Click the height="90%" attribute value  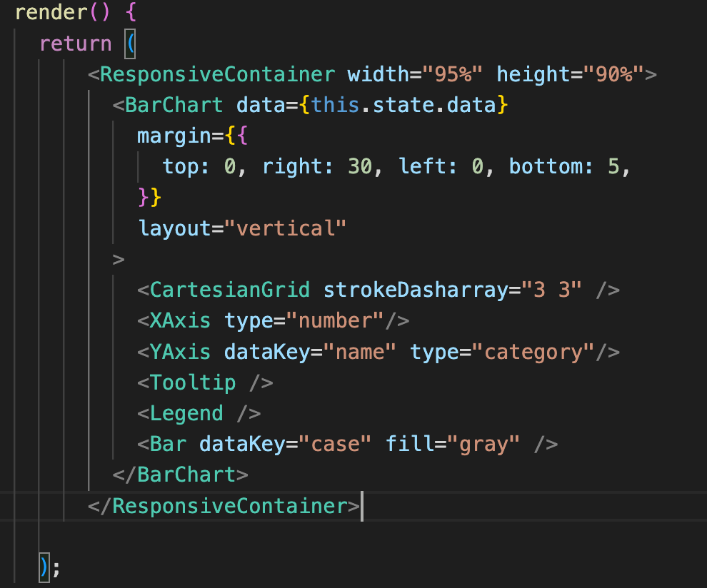point(613,74)
